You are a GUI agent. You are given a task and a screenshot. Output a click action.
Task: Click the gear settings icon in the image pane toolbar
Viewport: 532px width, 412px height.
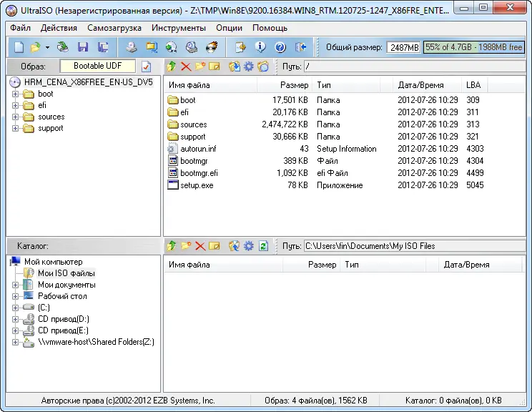[x=248, y=67]
